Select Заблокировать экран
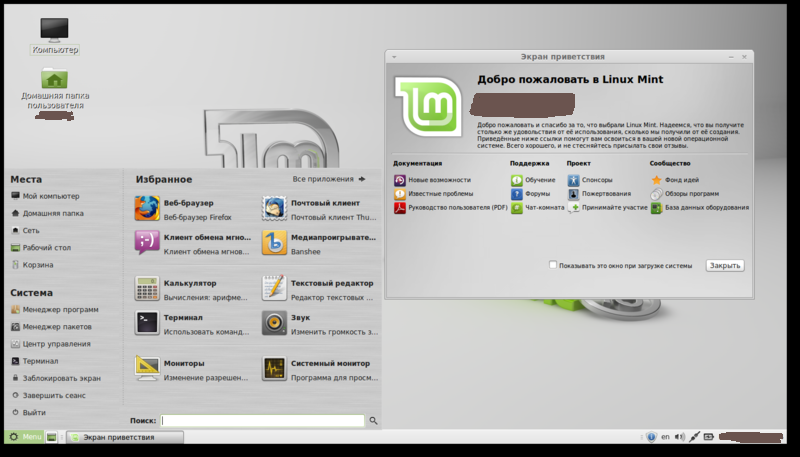Viewport: 800px width, 457px height. tap(56, 378)
